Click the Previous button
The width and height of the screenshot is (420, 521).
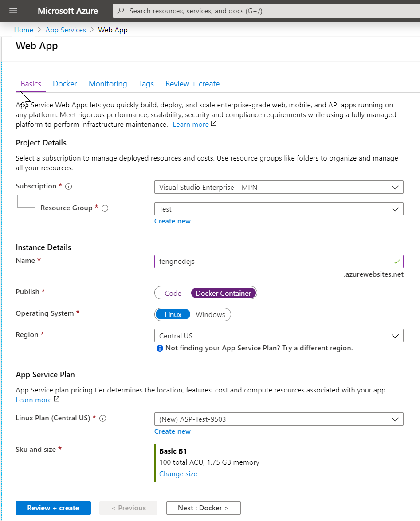coord(129,508)
